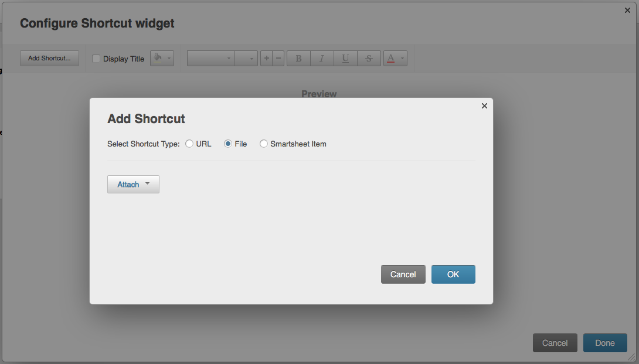Select the URL shortcut type
This screenshot has width=639, height=364.
pyautogui.click(x=189, y=144)
